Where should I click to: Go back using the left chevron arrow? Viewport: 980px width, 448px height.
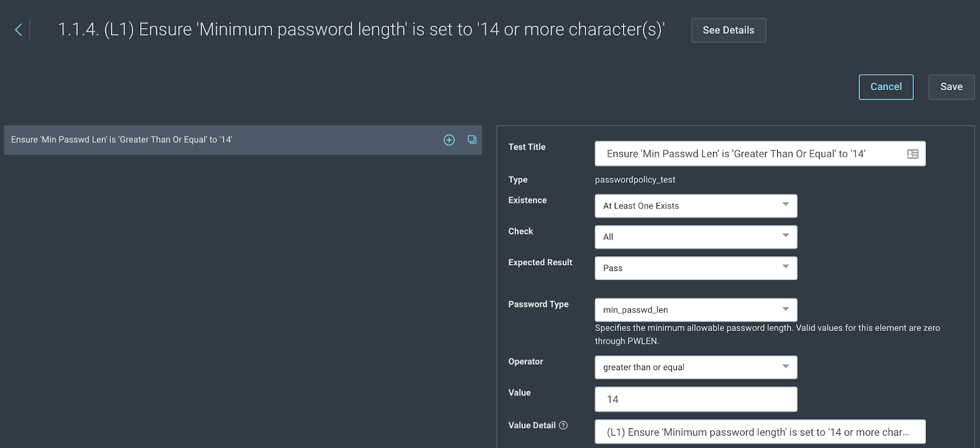click(18, 29)
